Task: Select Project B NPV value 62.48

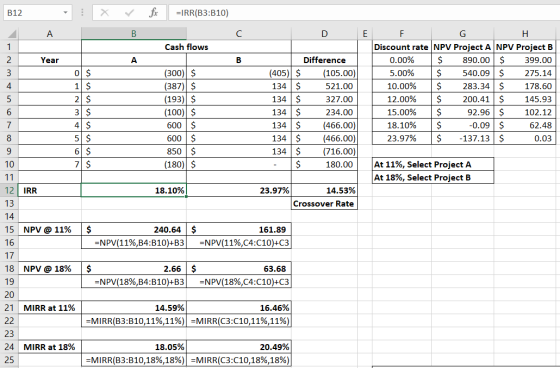Action: click(525, 125)
